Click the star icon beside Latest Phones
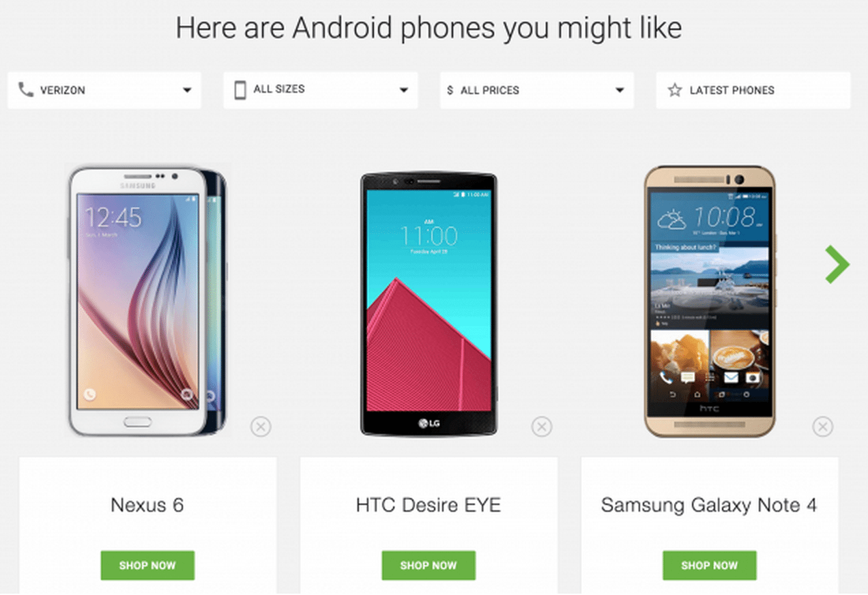The height and width of the screenshot is (595, 868). click(675, 90)
